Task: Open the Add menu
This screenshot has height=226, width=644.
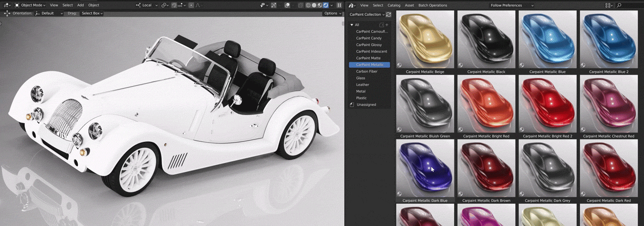Action: tap(80, 5)
